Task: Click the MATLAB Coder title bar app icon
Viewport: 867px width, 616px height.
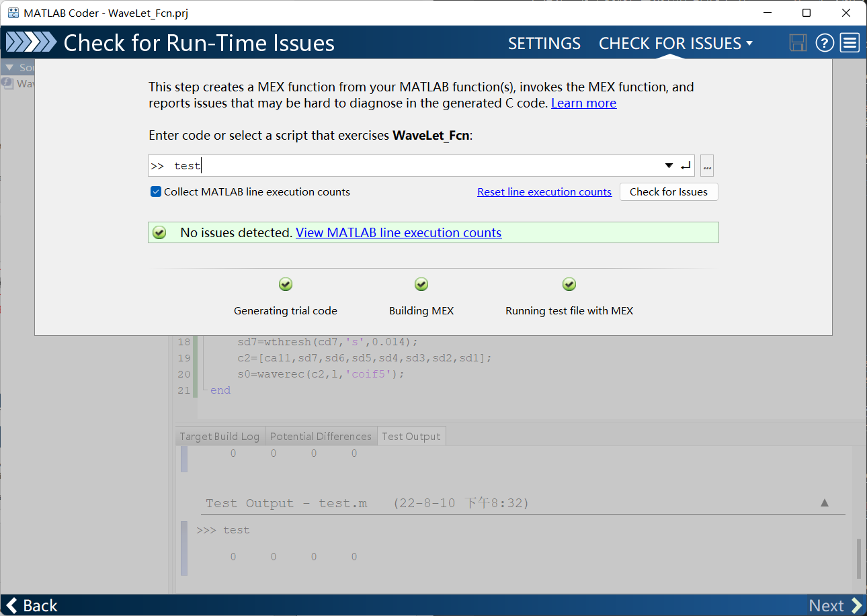Action: click(13, 13)
